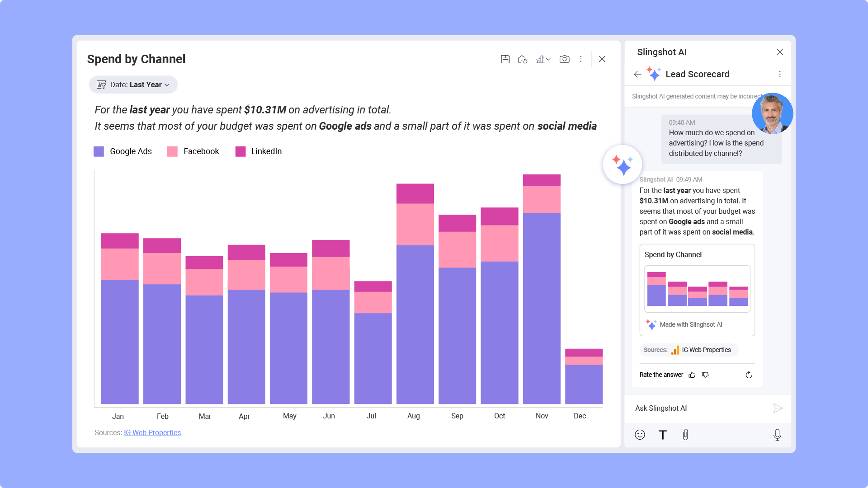Attach a file to the Slingshot AI message
The width and height of the screenshot is (868, 488).
click(x=685, y=435)
